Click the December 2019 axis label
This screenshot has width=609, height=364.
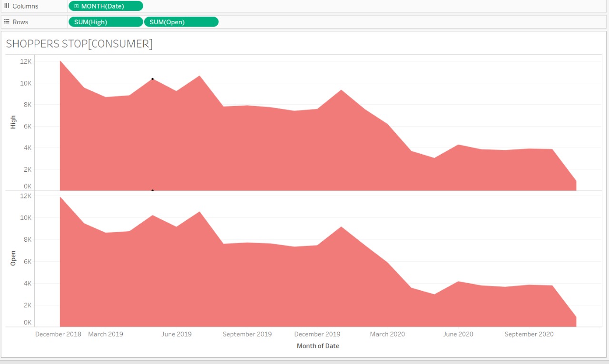[317, 334]
